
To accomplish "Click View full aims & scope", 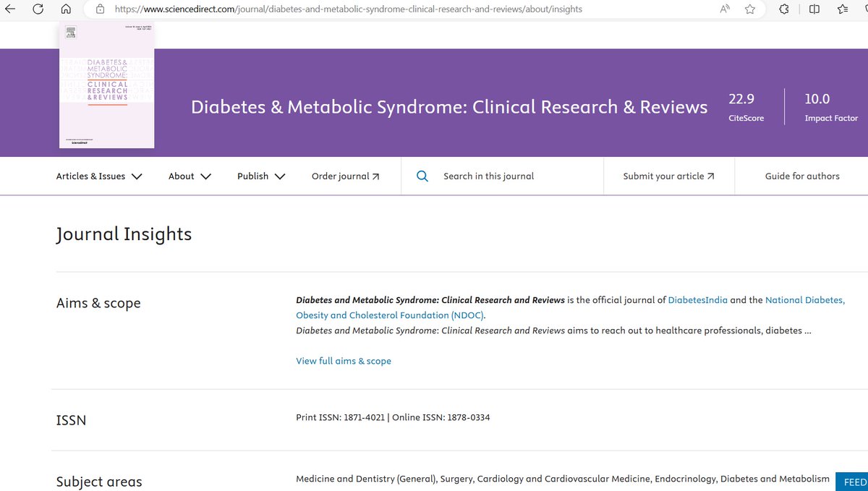I will [x=344, y=361].
